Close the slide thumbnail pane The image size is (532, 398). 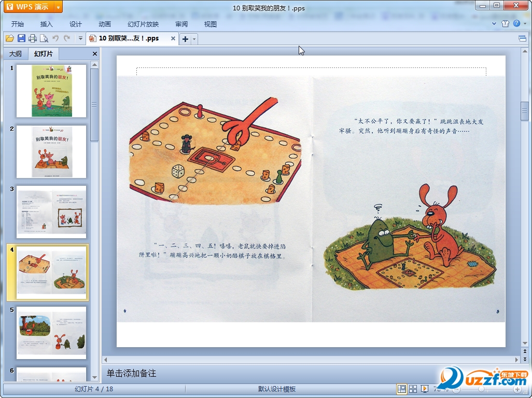click(95, 53)
